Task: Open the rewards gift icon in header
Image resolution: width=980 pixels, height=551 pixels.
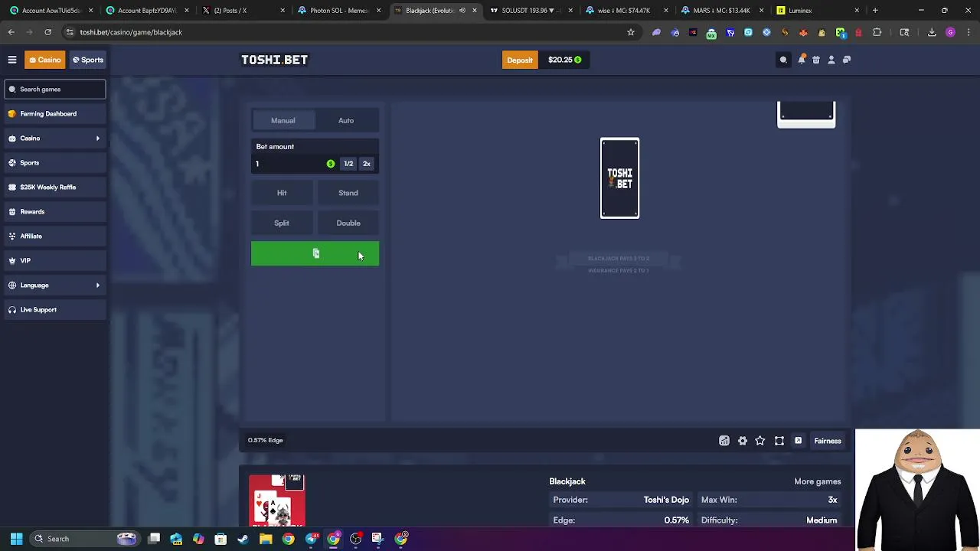Action: point(816,60)
